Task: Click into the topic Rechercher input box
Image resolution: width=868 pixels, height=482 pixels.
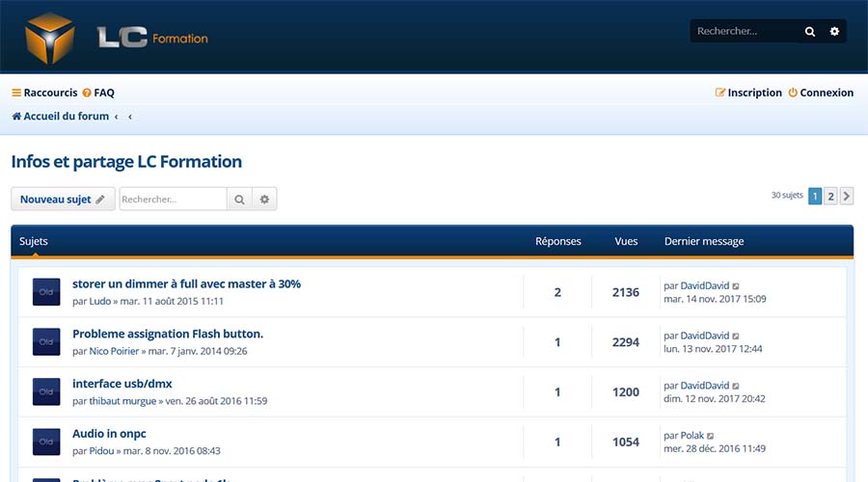Action: click(x=173, y=200)
